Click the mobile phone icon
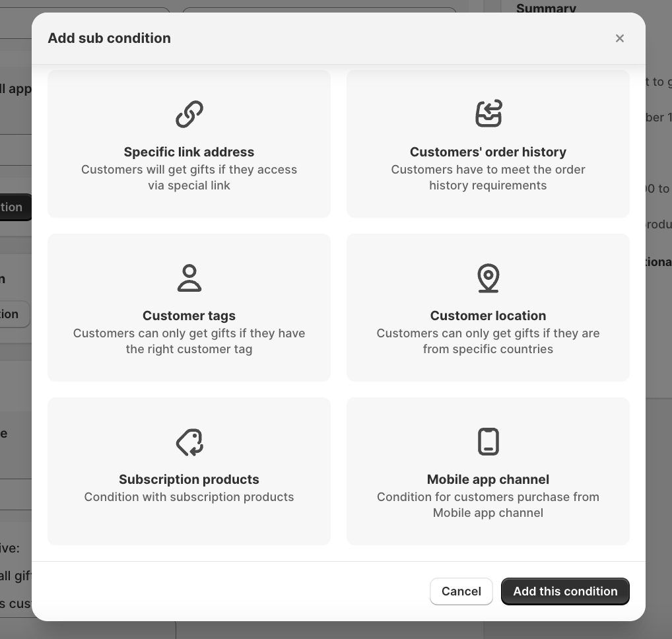Viewport: 672px width, 639px height. tap(488, 442)
